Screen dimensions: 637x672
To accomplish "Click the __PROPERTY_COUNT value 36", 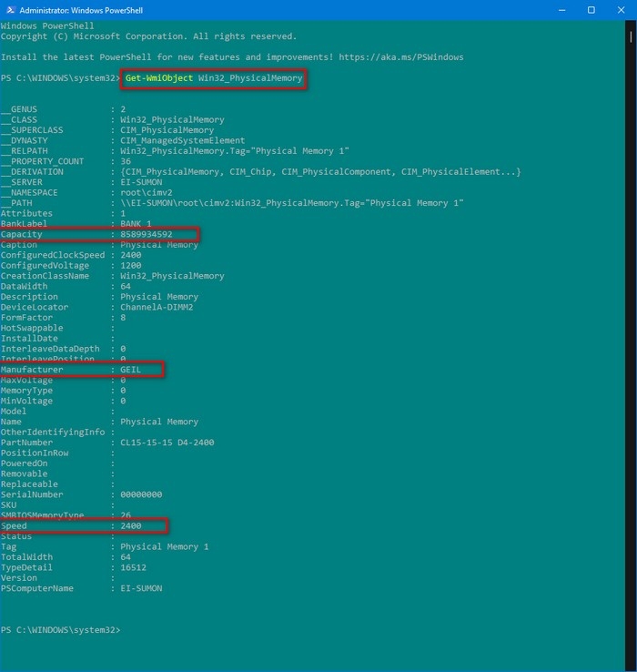I will click(x=126, y=161).
